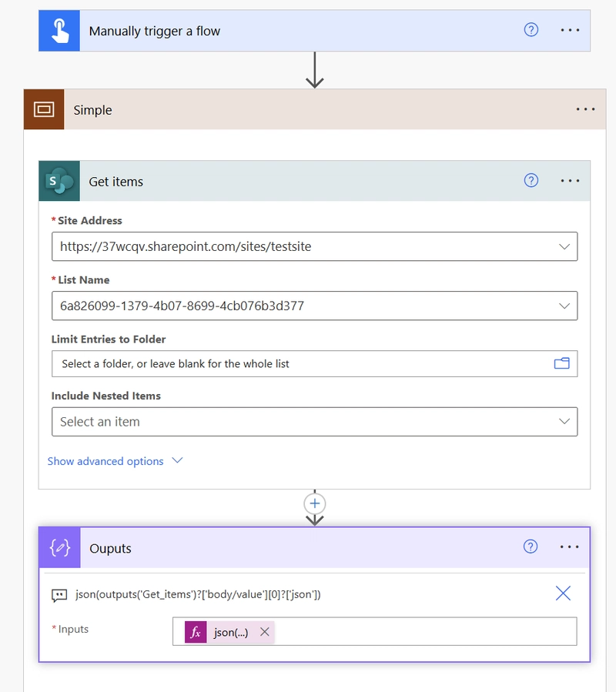The width and height of the screenshot is (616, 692).
Task: Insert a new step with plus button
Action: click(314, 503)
